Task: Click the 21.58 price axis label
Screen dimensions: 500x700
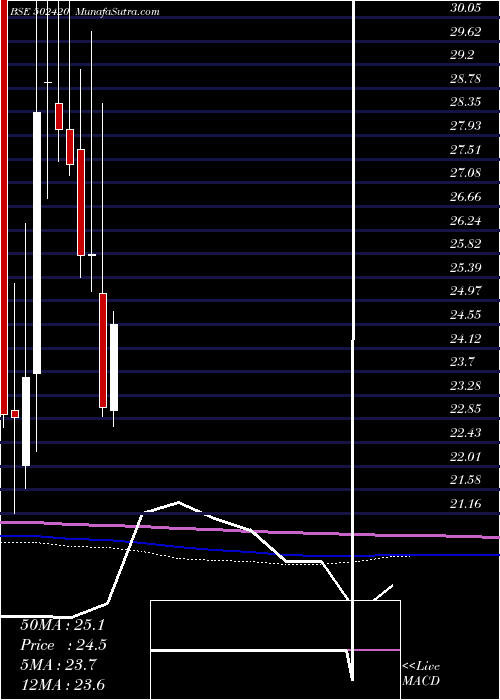Action: (x=465, y=479)
